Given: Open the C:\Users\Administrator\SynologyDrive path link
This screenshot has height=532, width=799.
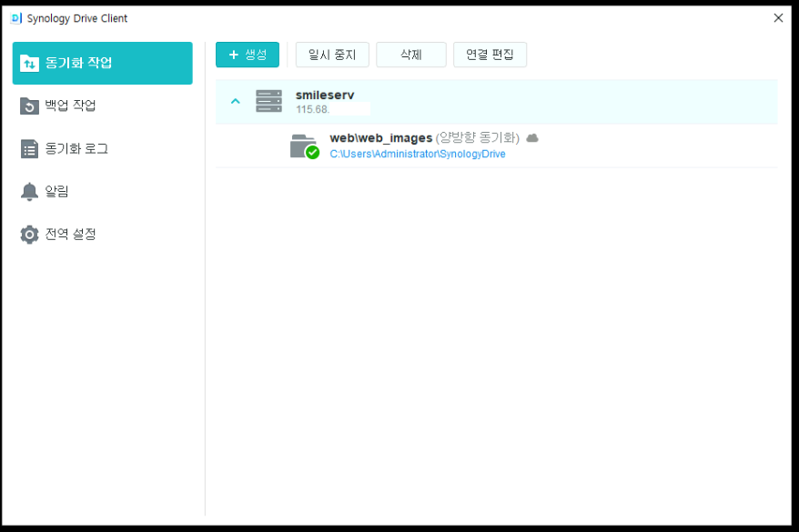Looking at the screenshot, I should tap(418, 154).
